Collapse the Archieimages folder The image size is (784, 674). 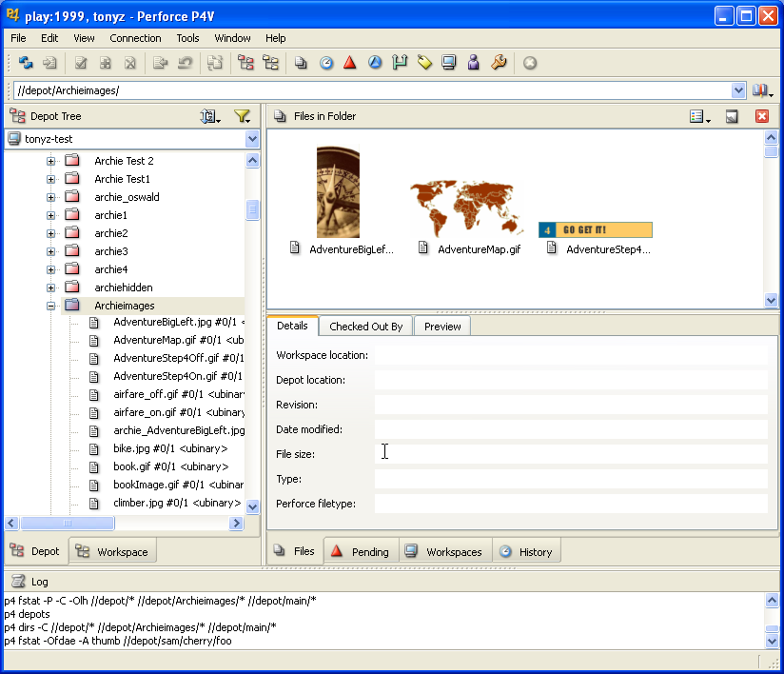[x=51, y=305]
